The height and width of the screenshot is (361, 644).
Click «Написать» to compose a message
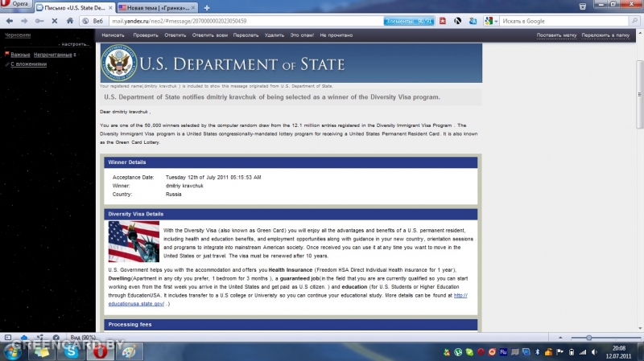113,35
